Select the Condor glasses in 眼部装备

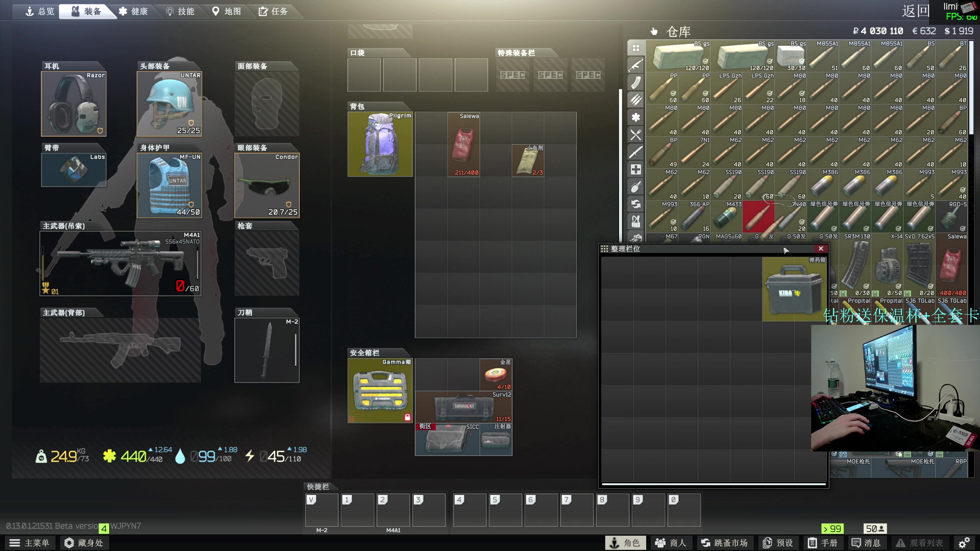267,185
